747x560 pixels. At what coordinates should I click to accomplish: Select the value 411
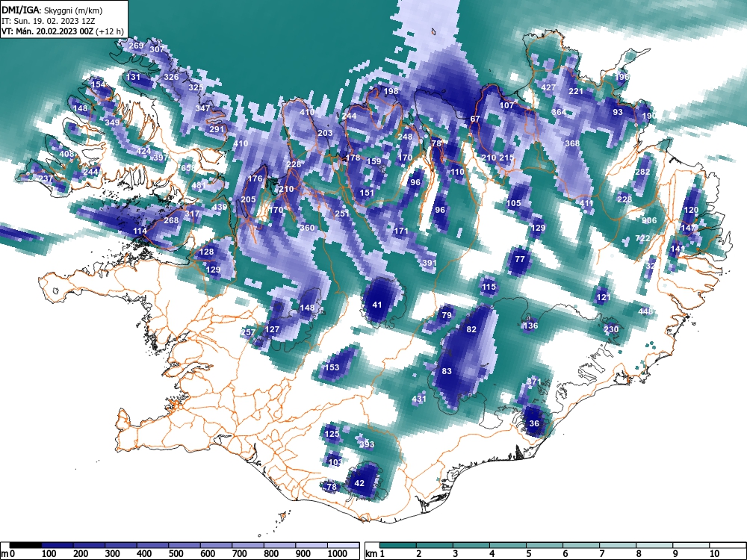(x=586, y=203)
